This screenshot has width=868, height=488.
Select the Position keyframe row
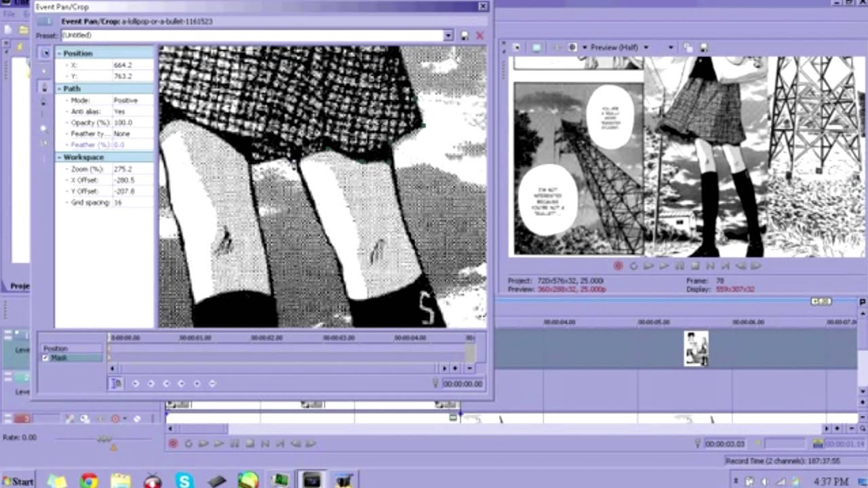click(x=73, y=348)
